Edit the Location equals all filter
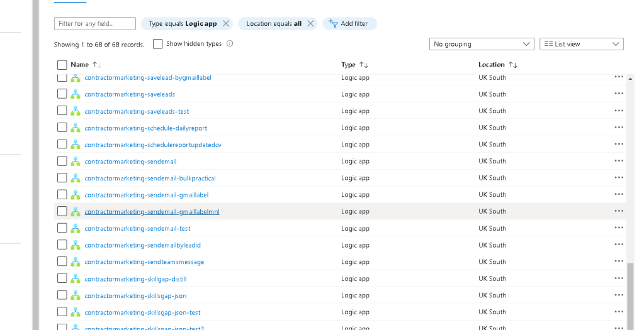This screenshot has height=330, width=644. coord(274,24)
